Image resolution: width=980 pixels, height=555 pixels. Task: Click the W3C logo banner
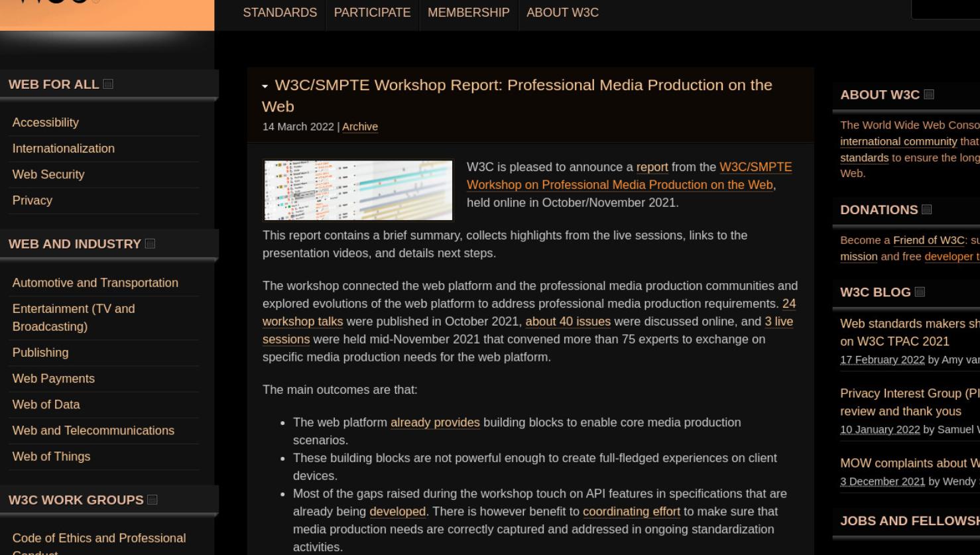[107, 15]
